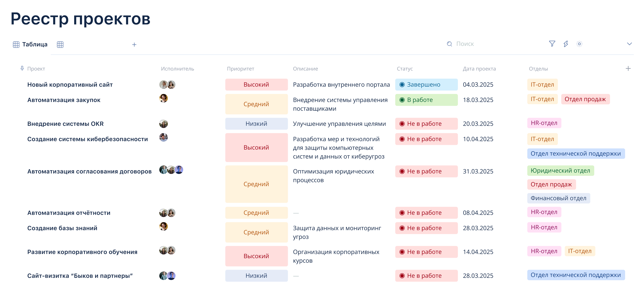Open project Сайт-визитка Быков и партнеры
This screenshot has height=291, width=644.
click(80, 276)
